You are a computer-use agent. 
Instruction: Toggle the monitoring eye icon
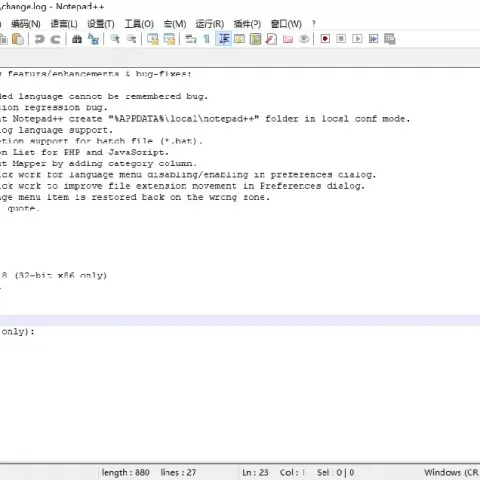[304, 39]
